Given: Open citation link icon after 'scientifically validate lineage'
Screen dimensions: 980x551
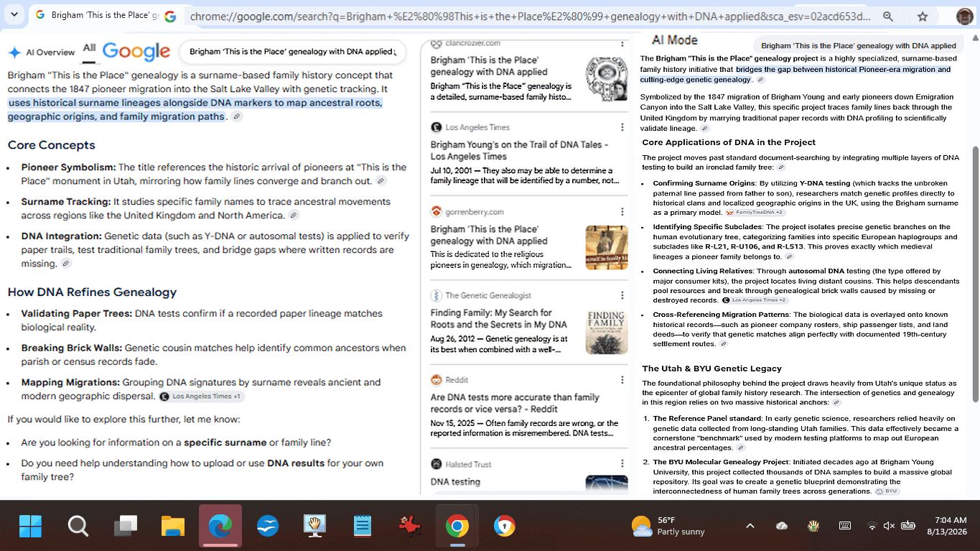Looking at the screenshot, I should pyautogui.click(x=704, y=129).
